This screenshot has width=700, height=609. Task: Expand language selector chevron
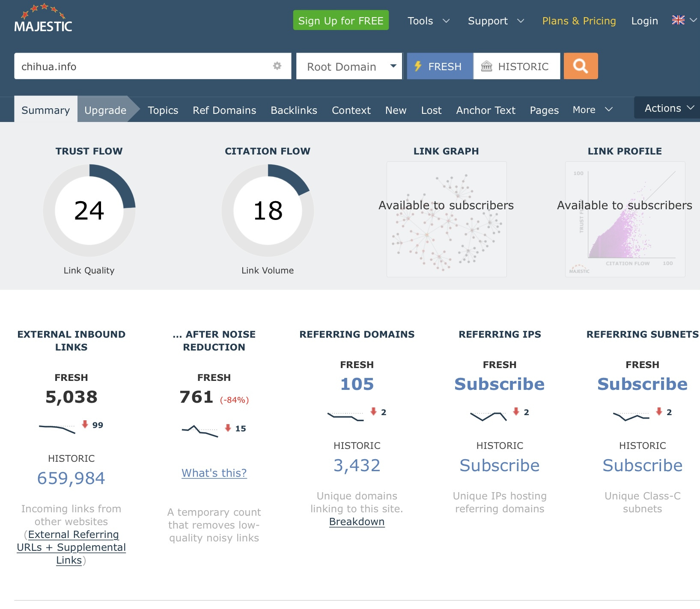tap(693, 20)
